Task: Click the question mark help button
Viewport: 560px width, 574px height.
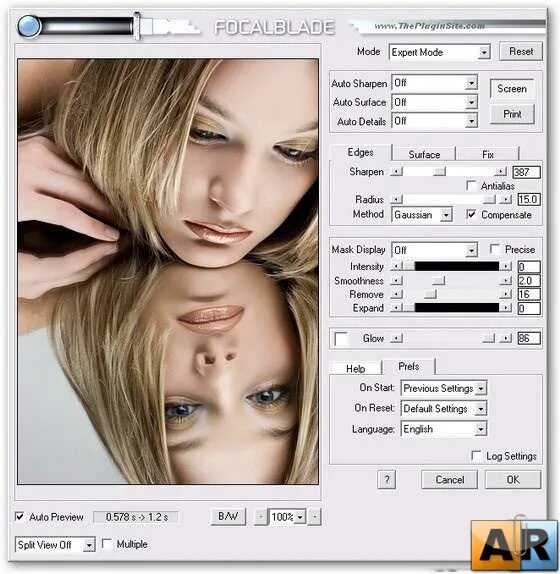Action: point(387,480)
